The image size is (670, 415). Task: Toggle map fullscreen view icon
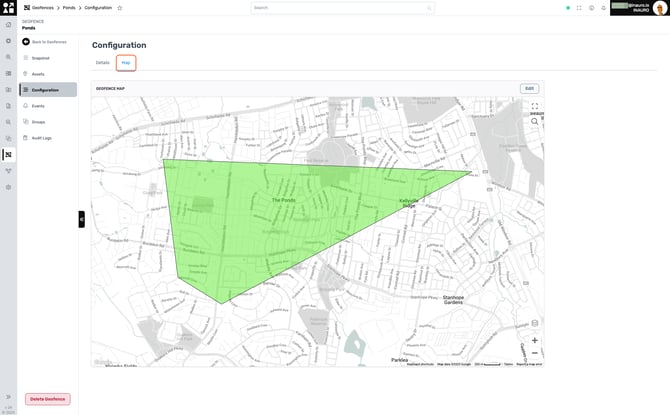point(535,106)
